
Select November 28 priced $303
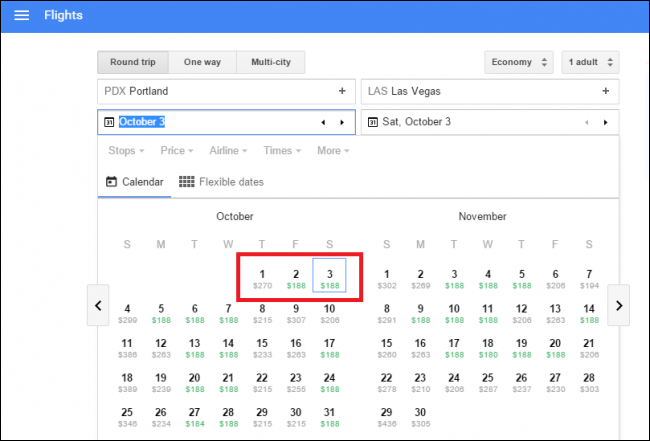click(x=589, y=383)
